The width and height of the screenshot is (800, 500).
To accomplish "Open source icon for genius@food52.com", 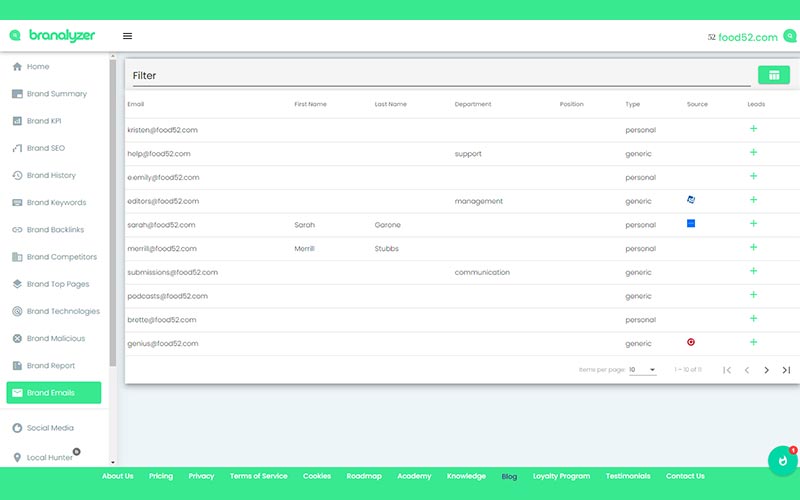I will pos(691,342).
